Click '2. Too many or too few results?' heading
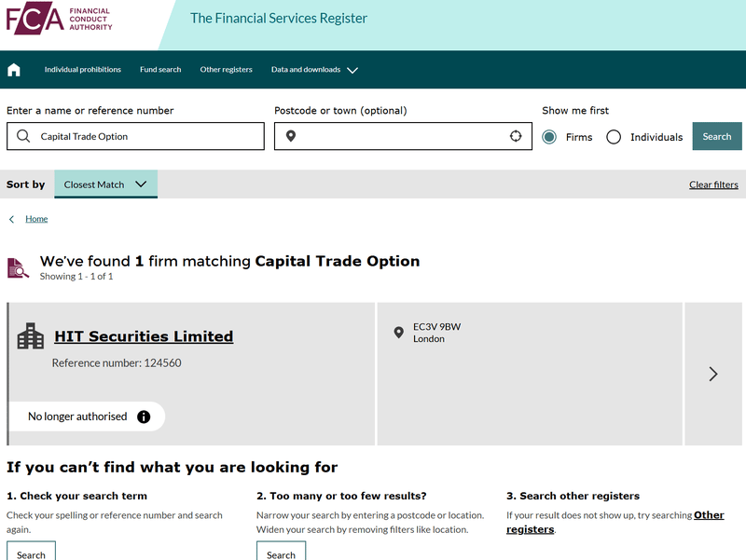 click(x=341, y=496)
